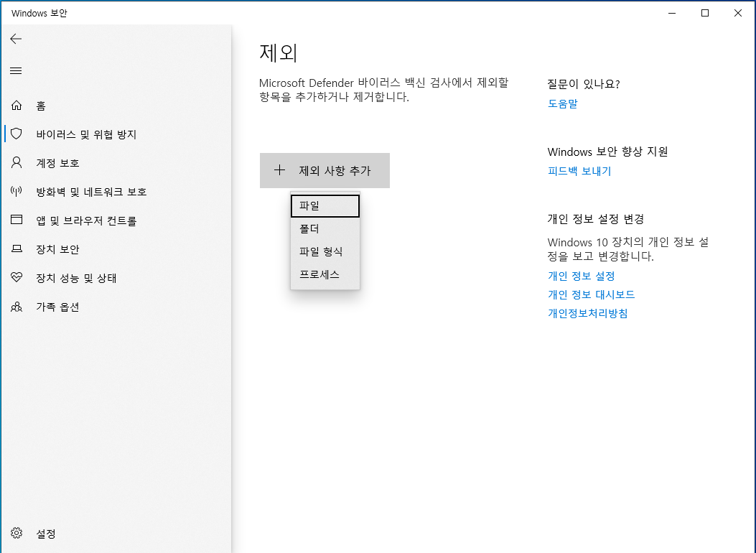This screenshot has height=553, width=756.
Task: Click the back arrow icon
Action: pos(16,39)
